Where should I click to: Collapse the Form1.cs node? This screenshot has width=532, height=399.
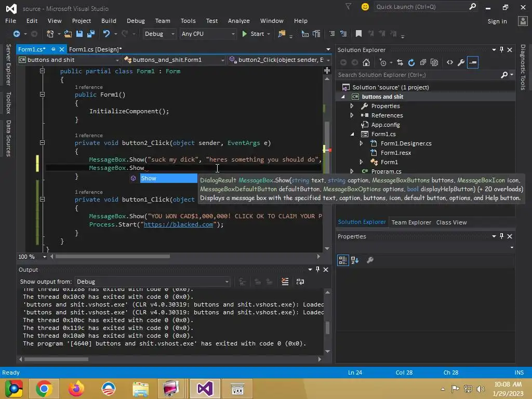point(352,134)
